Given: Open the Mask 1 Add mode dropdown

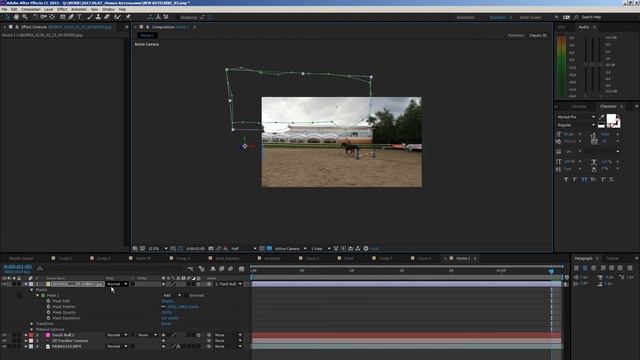Looking at the screenshot, I should 171,295.
